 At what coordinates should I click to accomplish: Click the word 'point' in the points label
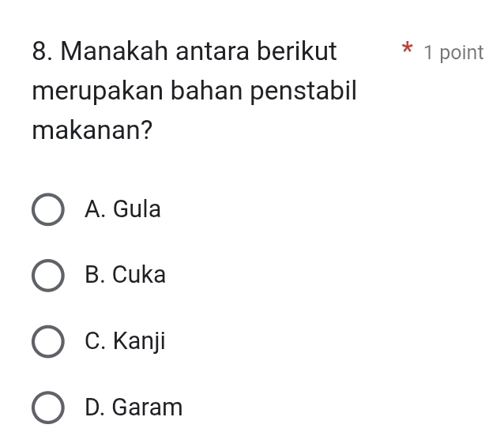point(461,53)
